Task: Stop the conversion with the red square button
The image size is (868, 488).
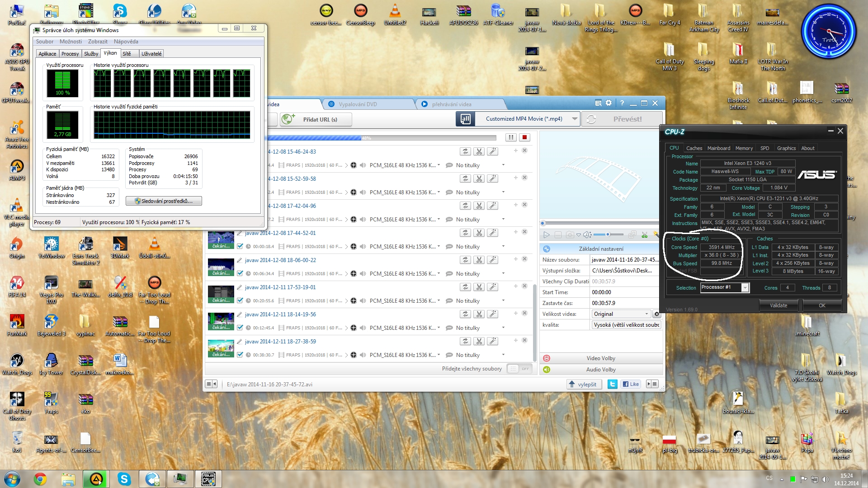Action: pos(524,137)
